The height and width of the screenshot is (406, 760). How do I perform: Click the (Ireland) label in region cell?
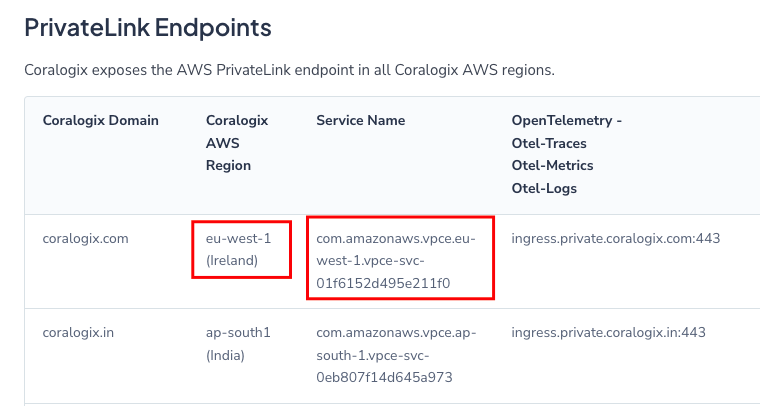coord(232,261)
